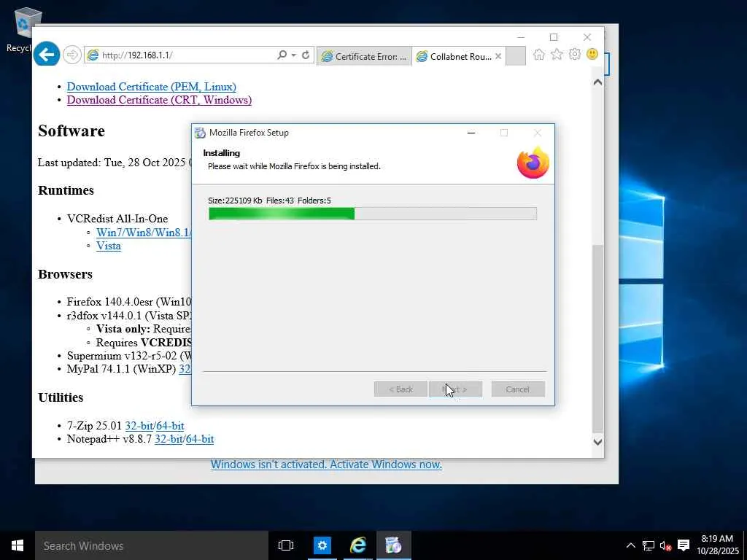Click the IE vertical scrollbar thumb

click(x=597, y=338)
